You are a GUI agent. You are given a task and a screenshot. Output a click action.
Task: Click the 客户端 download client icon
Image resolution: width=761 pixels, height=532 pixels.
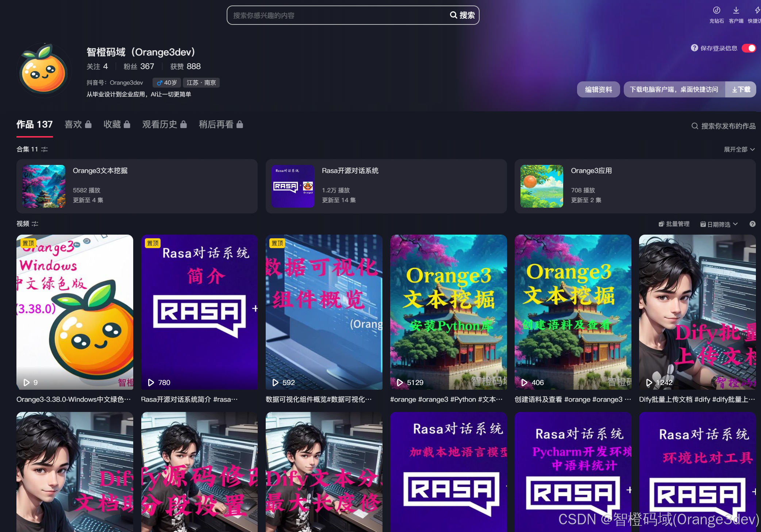tap(736, 11)
